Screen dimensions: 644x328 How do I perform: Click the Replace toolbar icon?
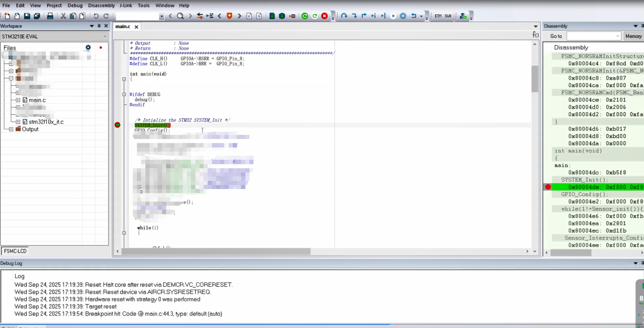(200, 16)
